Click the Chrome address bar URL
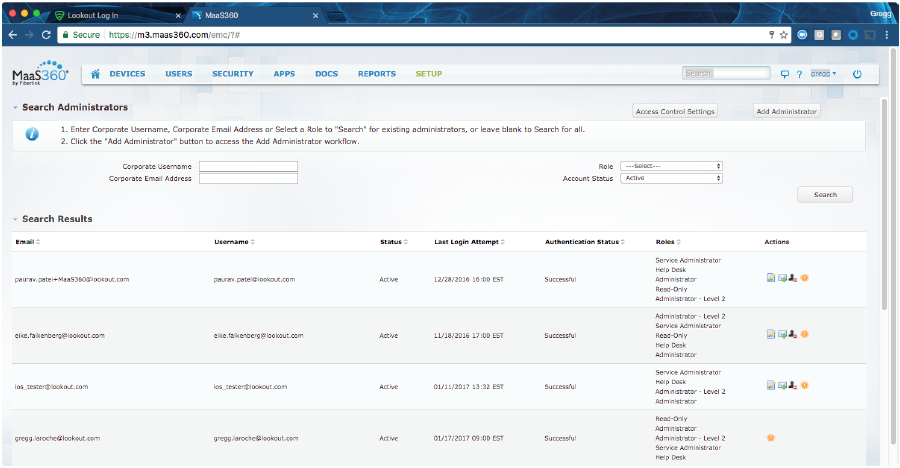 pos(174,35)
